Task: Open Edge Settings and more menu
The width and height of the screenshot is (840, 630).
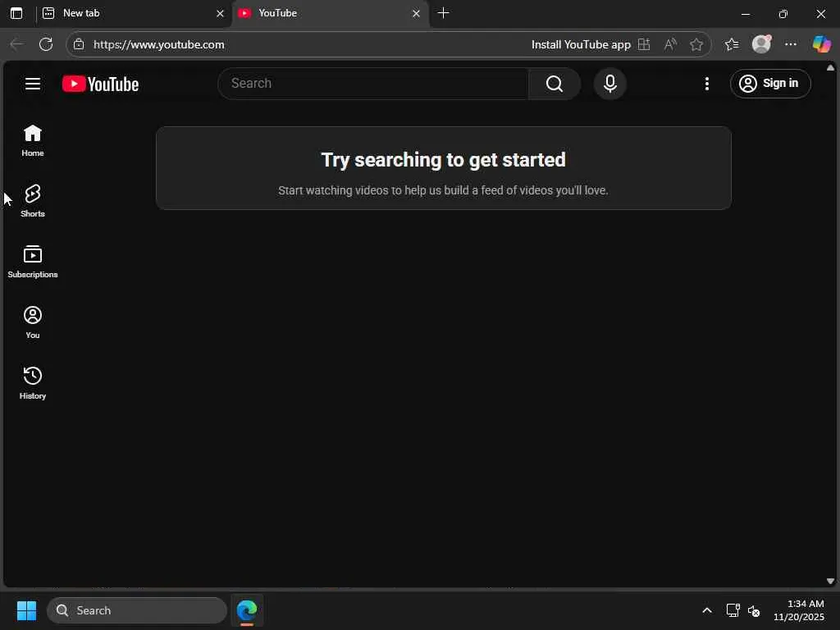Action: [x=790, y=44]
